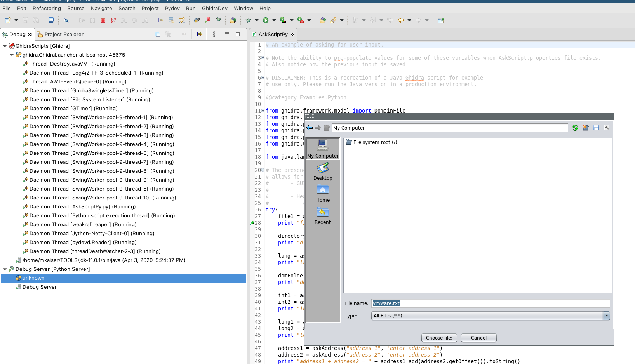The width and height of the screenshot is (635, 364).
Task: Terminate the debug session with red stop icon
Action: pos(103,20)
